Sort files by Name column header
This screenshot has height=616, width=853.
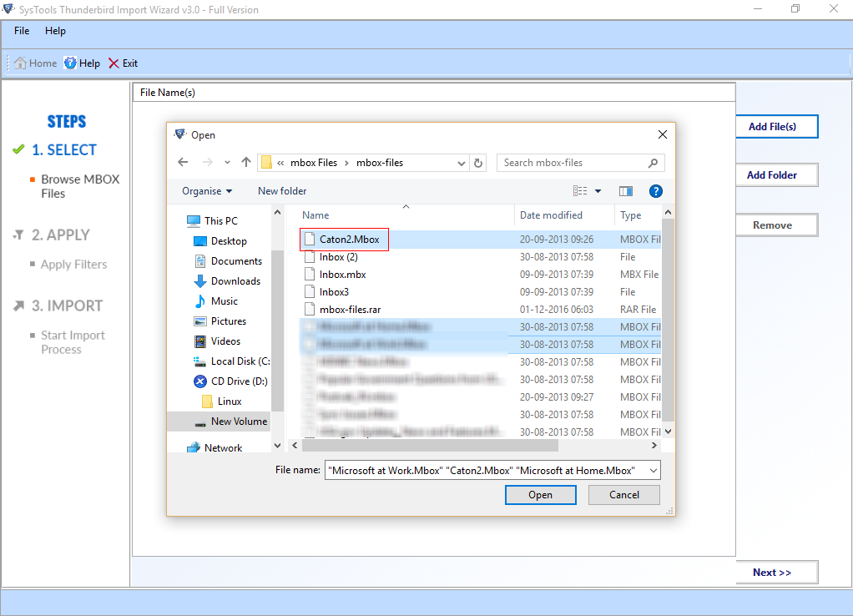(315, 215)
